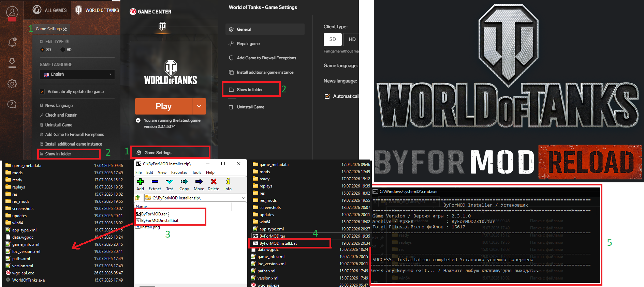Viewport: 644px width, 287px height.
Task: Select General in the Game Settings window
Action: click(x=265, y=29)
